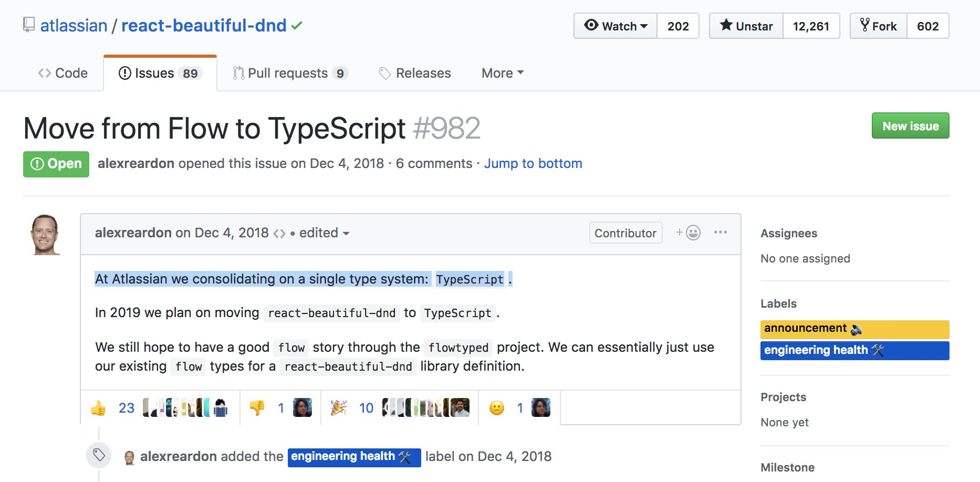Click the issue title text
The height and width of the screenshot is (482, 980).
(x=215, y=128)
